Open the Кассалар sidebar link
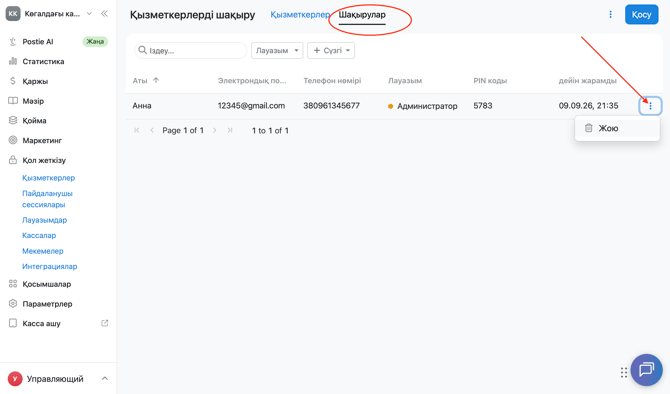The width and height of the screenshot is (670, 394). pyautogui.click(x=39, y=235)
